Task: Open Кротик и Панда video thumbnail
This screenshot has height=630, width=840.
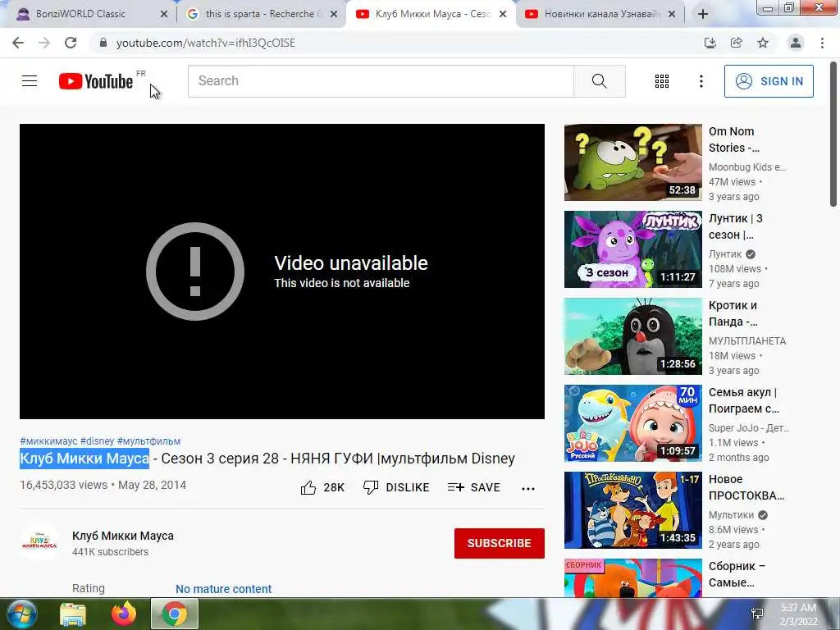Action: 632,336
